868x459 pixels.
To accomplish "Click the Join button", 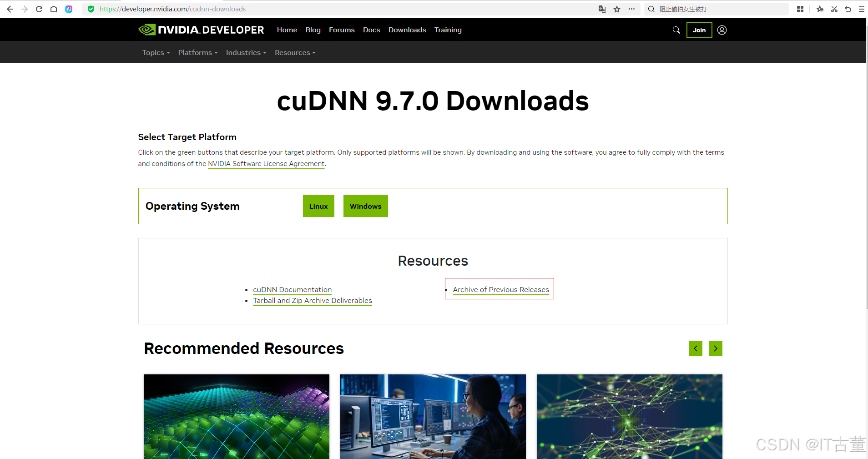I will 699,30.
